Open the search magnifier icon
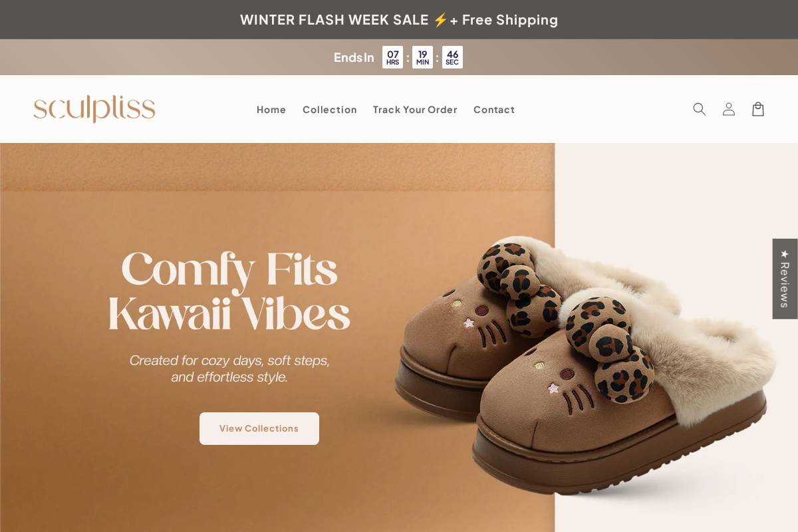This screenshot has width=798, height=532. point(699,109)
